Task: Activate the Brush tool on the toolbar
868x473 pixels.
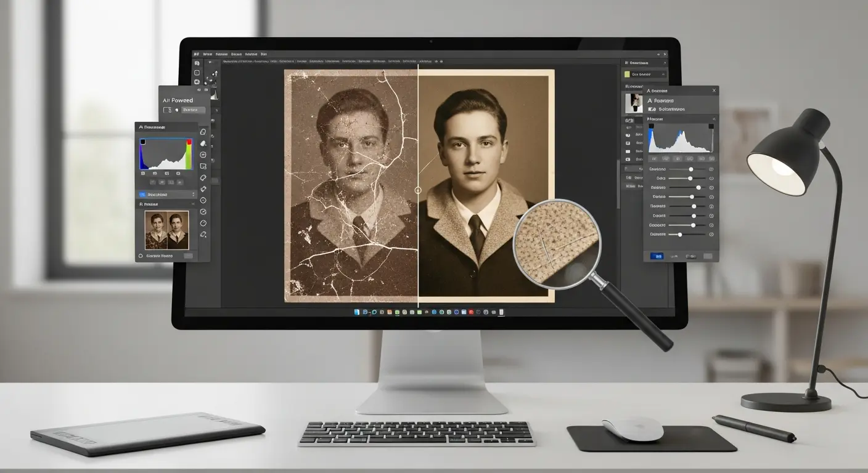Action: [203, 144]
